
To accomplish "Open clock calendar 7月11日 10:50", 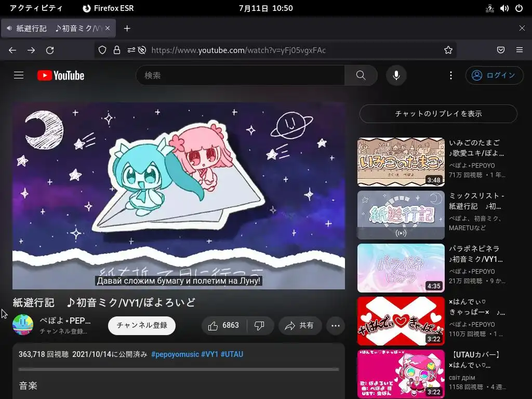I will coord(265,8).
